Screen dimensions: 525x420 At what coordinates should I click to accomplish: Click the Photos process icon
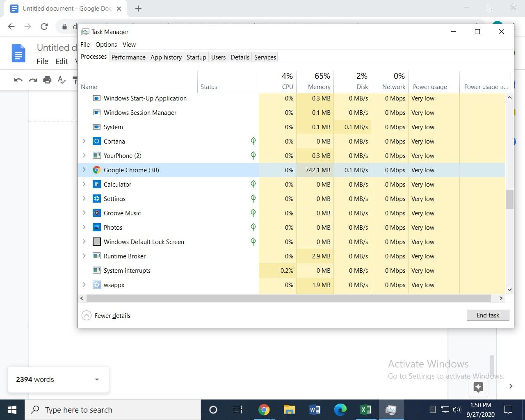pos(97,227)
